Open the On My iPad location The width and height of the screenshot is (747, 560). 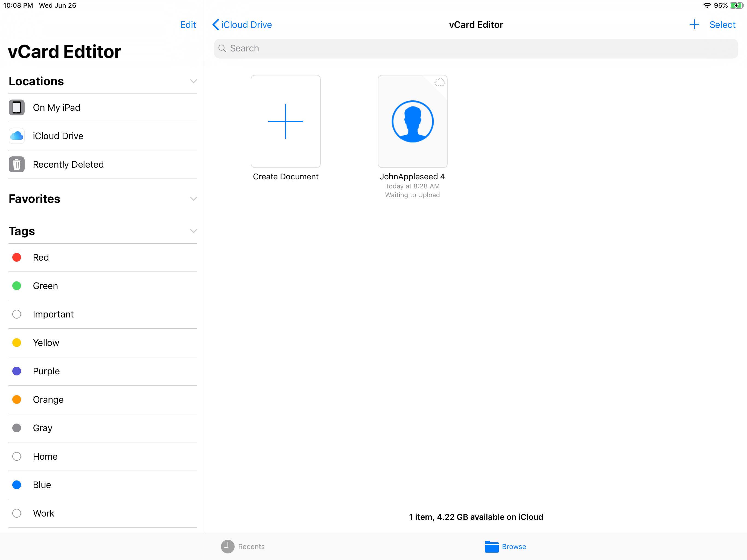[x=102, y=107]
